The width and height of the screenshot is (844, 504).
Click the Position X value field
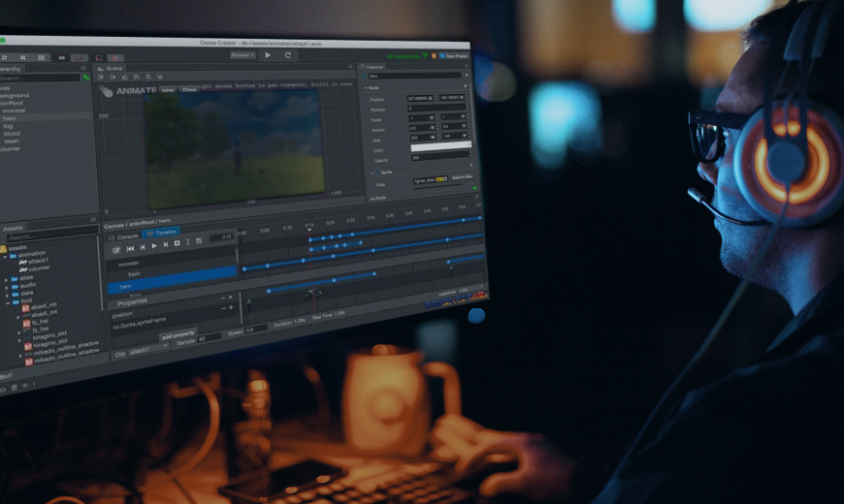tap(420, 99)
